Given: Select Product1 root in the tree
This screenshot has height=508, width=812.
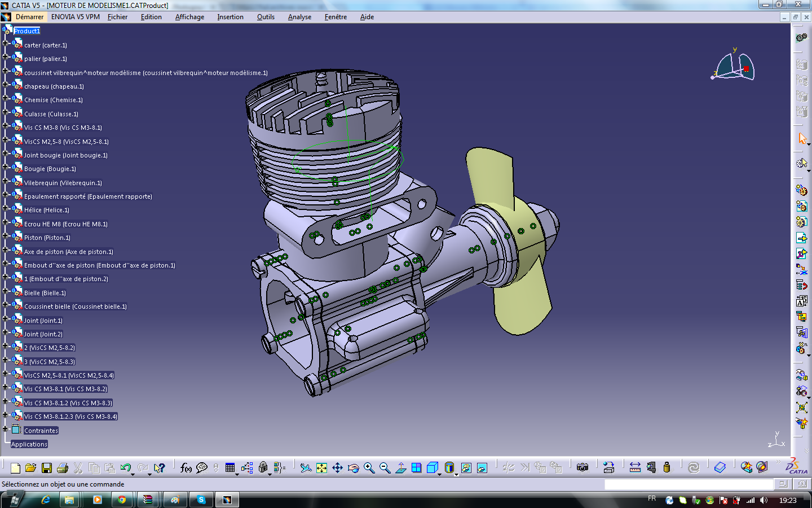Looking at the screenshot, I should (x=27, y=31).
